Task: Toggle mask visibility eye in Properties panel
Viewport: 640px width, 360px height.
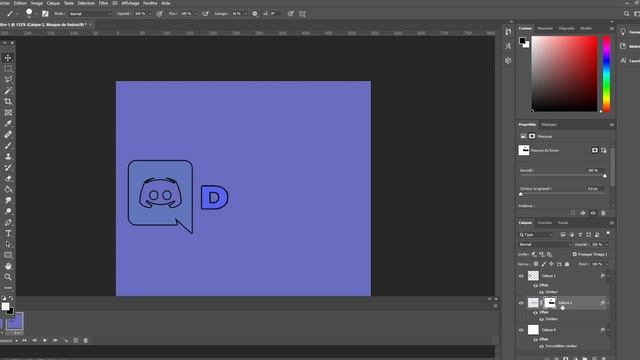Action: (593, 213)
